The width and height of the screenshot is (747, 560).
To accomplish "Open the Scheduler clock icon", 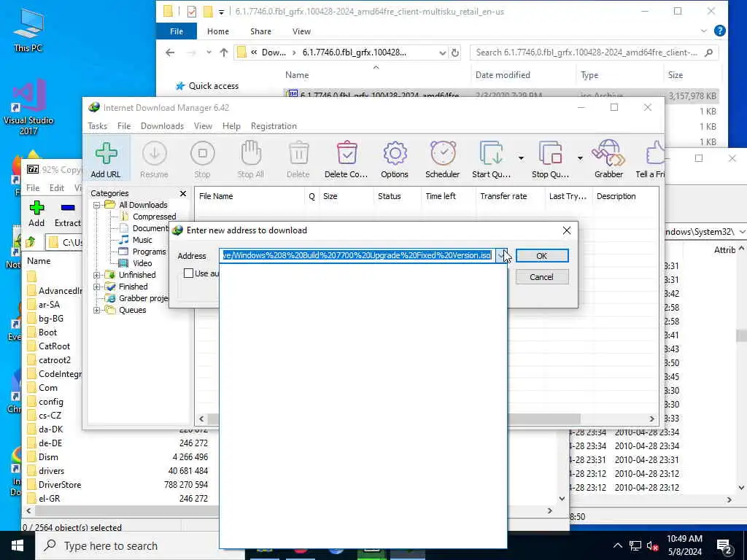I will [x=443, y=160].
